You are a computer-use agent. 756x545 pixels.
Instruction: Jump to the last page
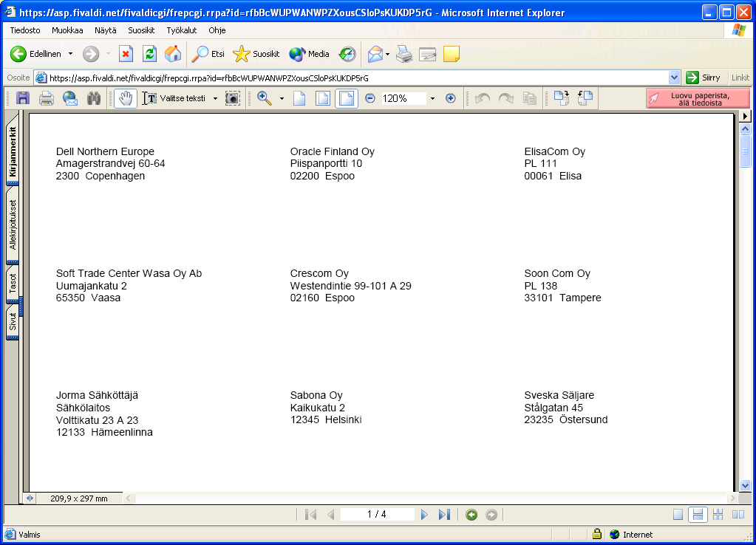[x=444, y=515]
